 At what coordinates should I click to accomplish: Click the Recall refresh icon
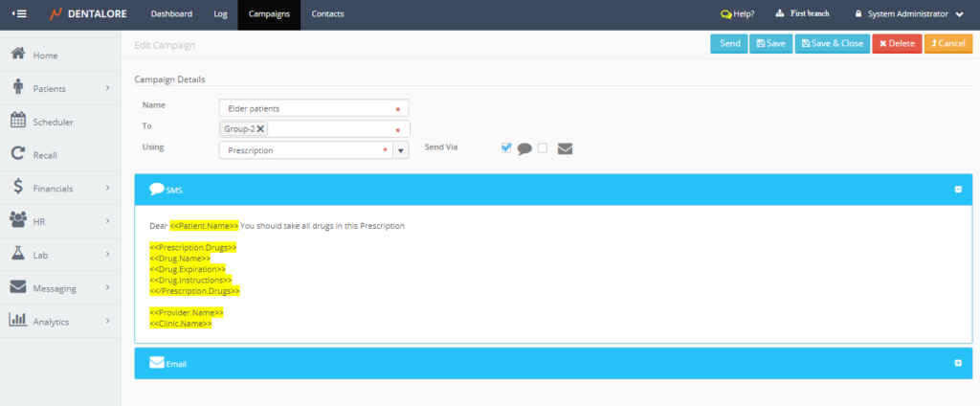click(x=17, y=154)
